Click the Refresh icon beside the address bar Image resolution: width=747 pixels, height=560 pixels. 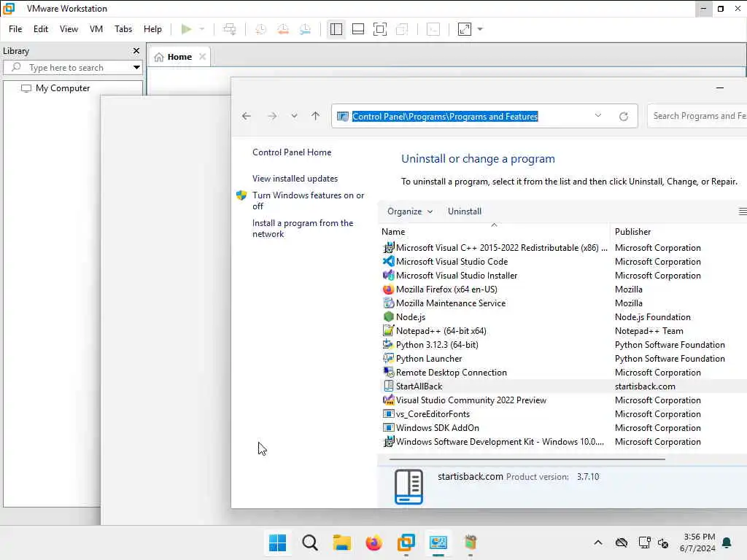pos(624,116)
